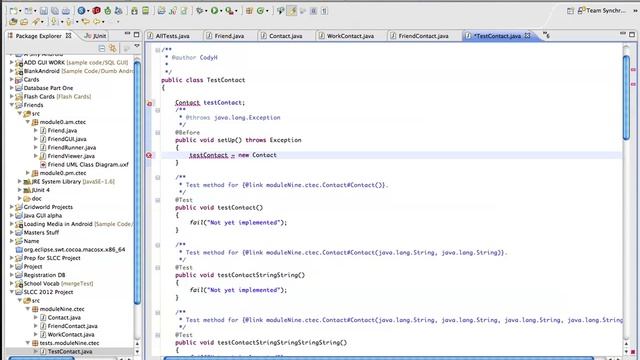The width and height of the screenshot is (640, 360).
Task: Click the red toolbar icon next to the blue S
Action: click(x=96, y=11)
